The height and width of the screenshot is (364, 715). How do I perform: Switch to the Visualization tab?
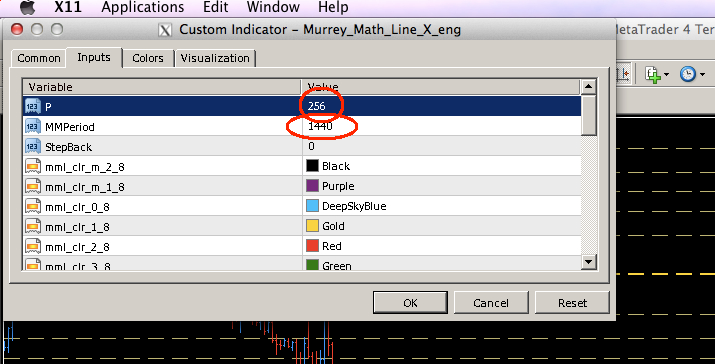pos(215,58)
